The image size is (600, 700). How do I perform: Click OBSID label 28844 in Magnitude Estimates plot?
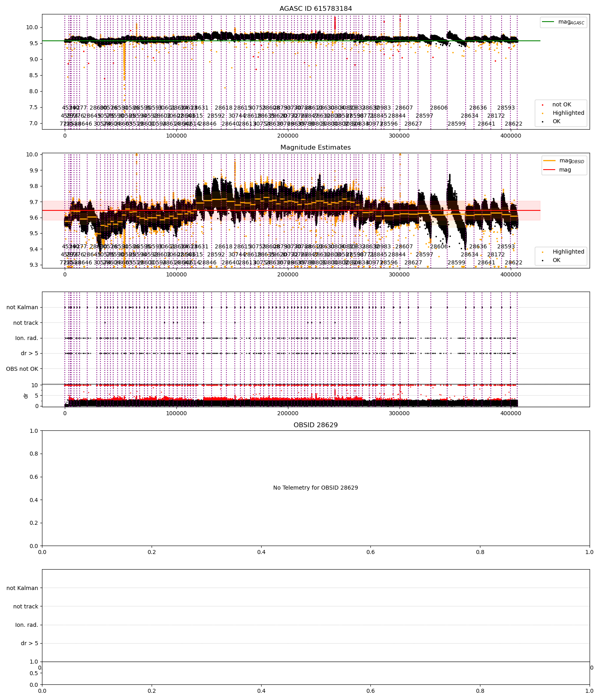click(x=397, y=255)
